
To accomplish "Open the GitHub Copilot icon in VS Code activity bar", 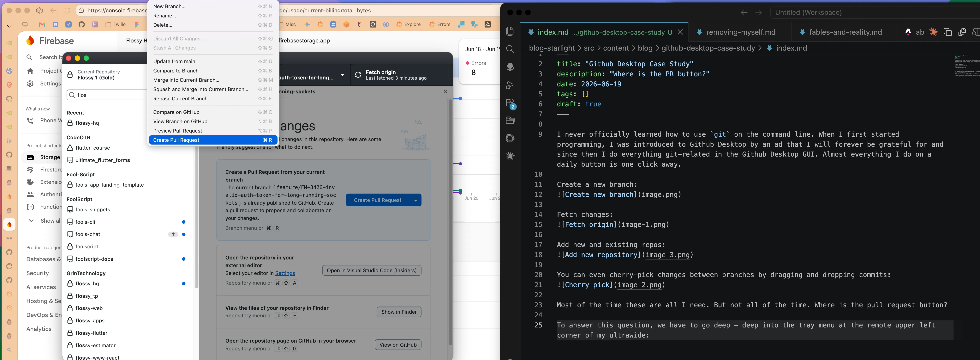I will point(510,67).
